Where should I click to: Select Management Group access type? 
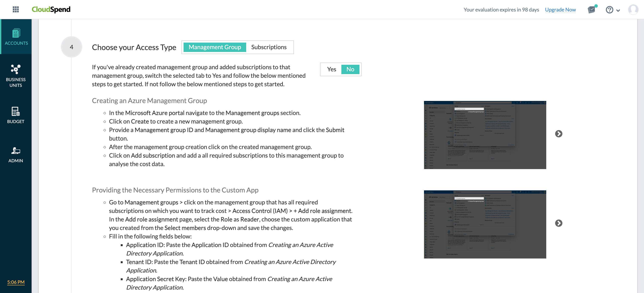214,47
